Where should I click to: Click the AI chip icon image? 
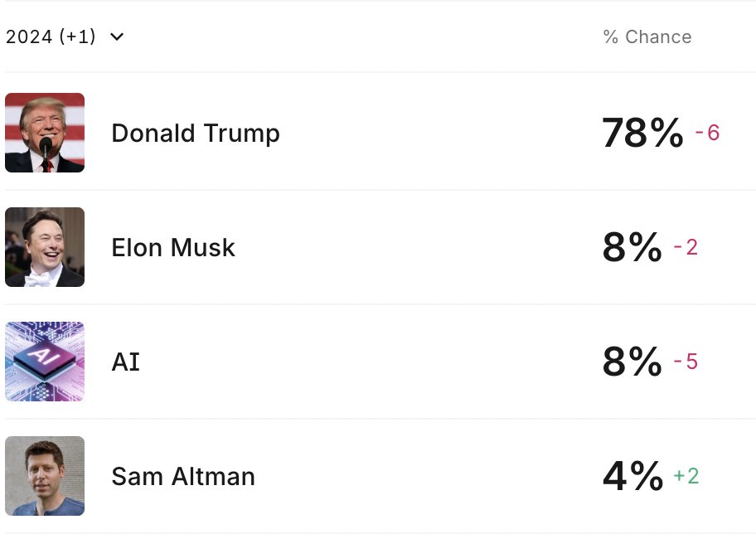click(x=45, y=362)
